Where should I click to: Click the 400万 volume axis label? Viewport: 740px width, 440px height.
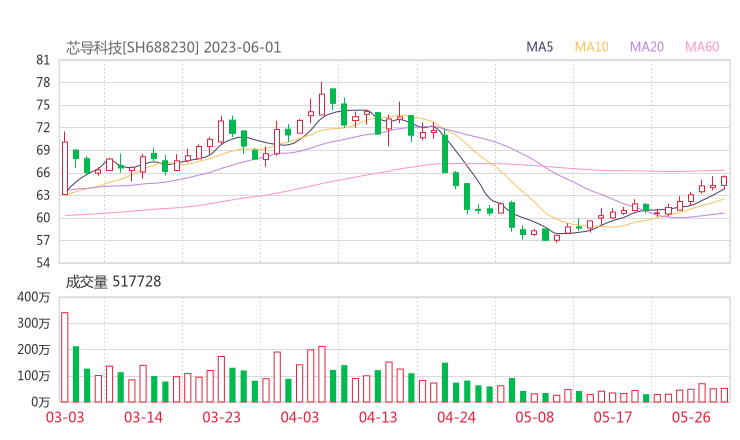[34, 297]
